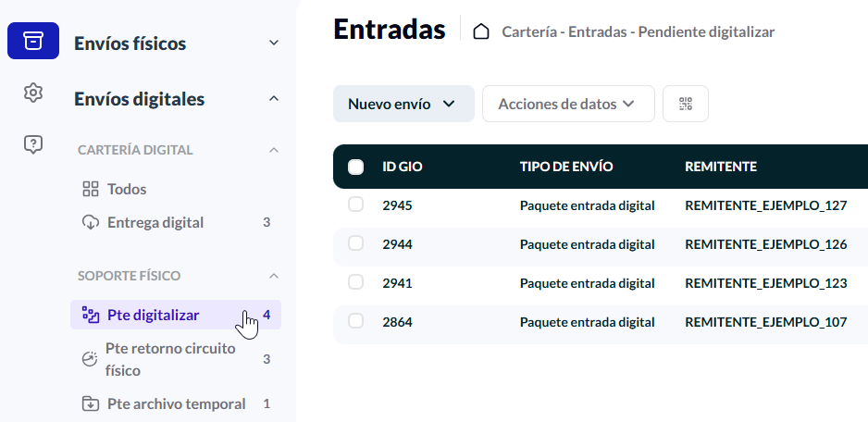Viewport: 868px width, 422px height.
Task: Open help question bubble icon
Action: tap(33, 144)
